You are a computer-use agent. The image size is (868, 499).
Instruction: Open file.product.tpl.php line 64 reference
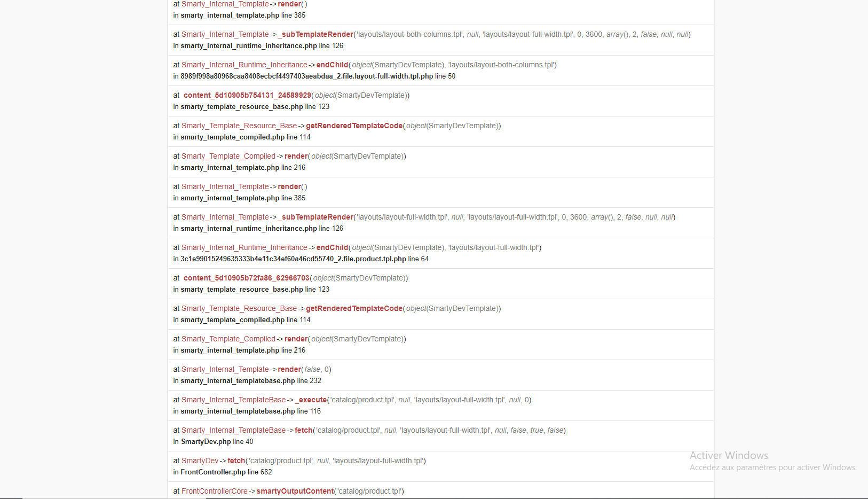301,259
